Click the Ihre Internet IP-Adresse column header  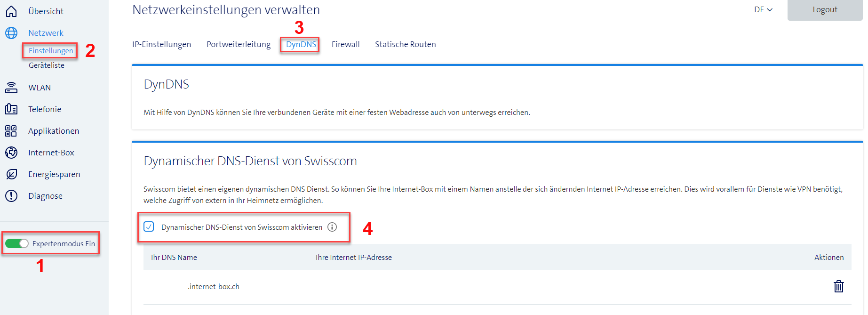(354, 257)
